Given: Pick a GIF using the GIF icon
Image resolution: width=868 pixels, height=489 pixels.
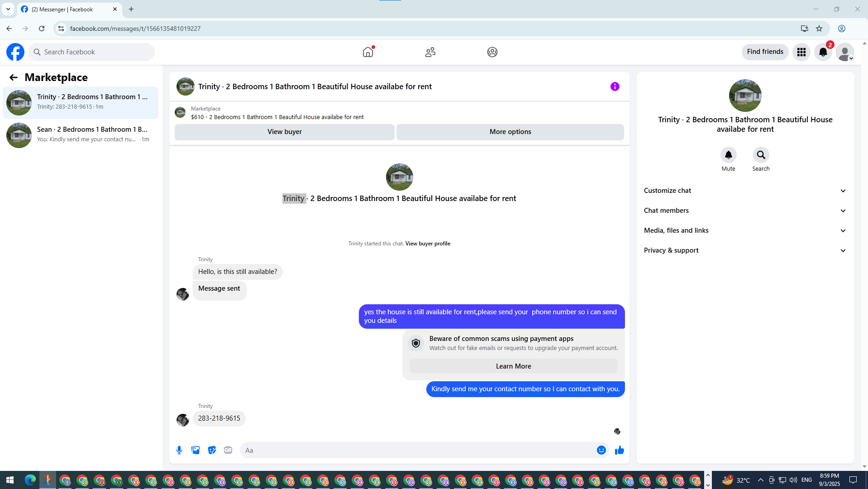Looking at the screenshot, I should click(228, 450).
